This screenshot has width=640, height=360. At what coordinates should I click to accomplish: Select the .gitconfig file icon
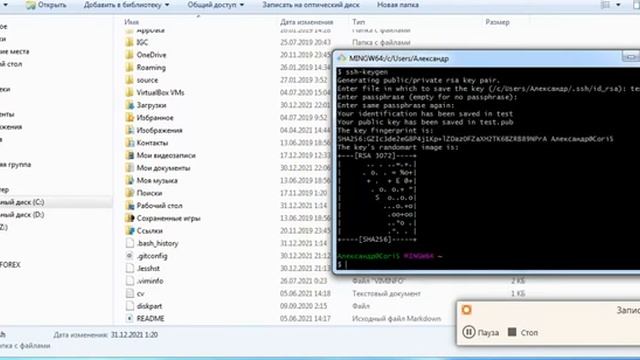[129, 256]
